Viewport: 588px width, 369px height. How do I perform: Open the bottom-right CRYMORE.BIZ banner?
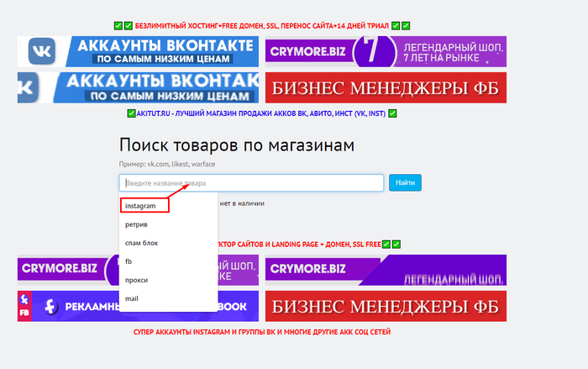point(386,270)
